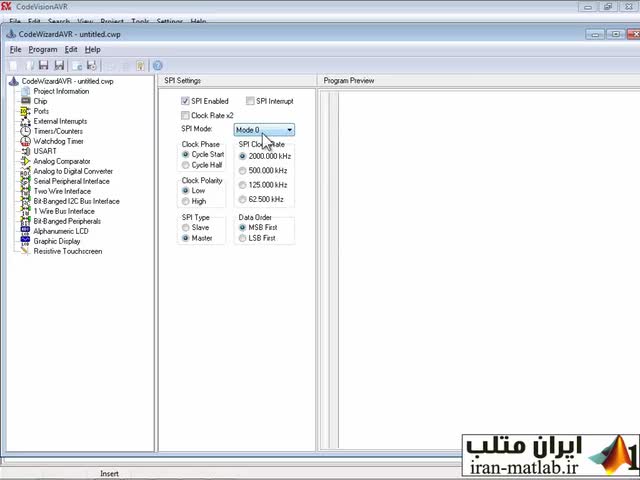Click the Generate, Save and Exit toolbar icon
This screenshot has height=480, width=640.
coord(92,65)
